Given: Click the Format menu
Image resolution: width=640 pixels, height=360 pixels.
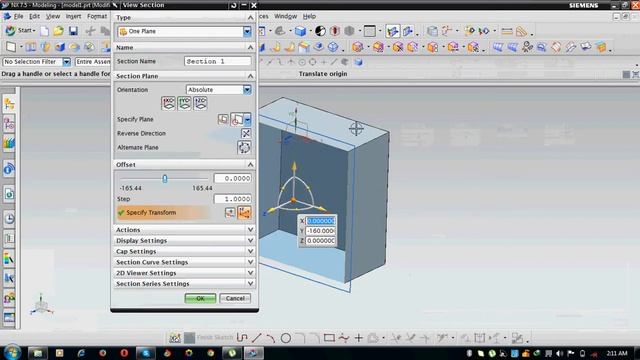Looking at the screenshot, I should tap(97, 16).
